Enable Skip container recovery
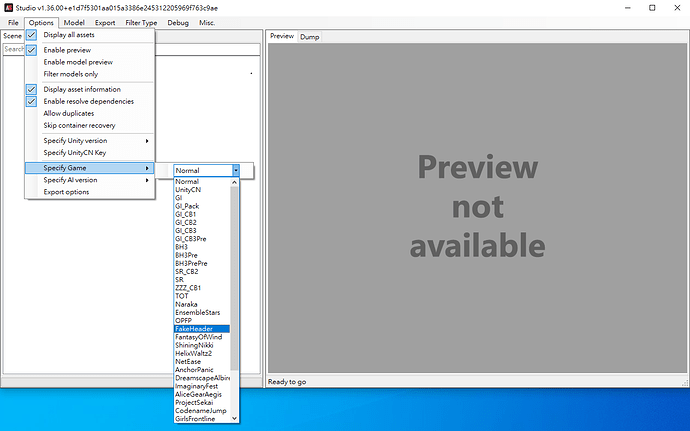Image resolution: width=690 pixels, height=431 pixels. (90, 125)
